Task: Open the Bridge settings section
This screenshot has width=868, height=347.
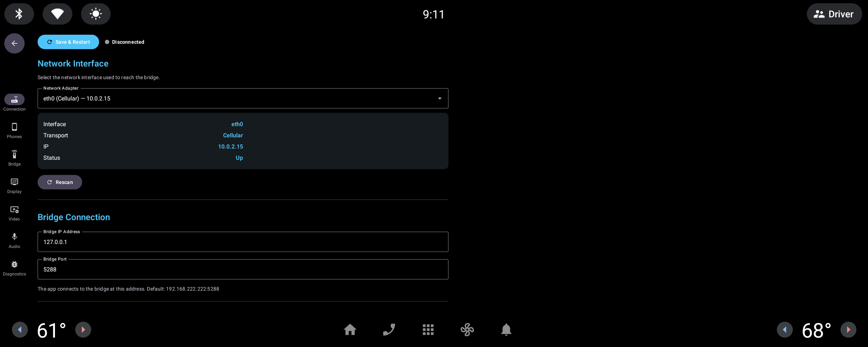Action: [14, 158]
